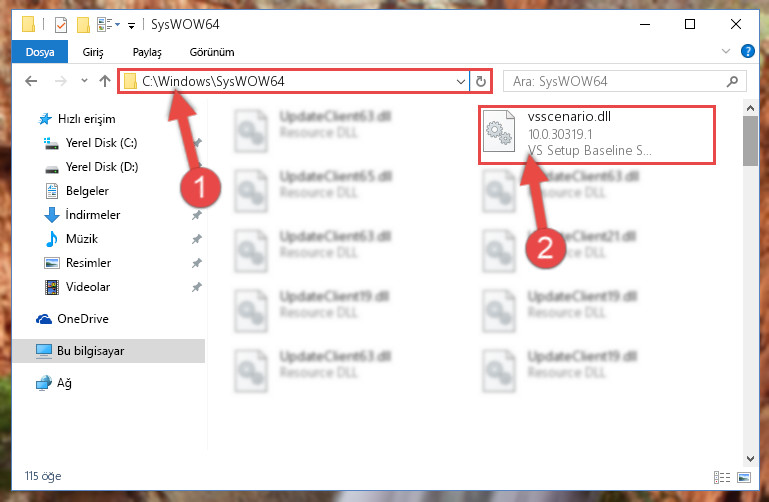This screenshot has width=769, height=502.
Task: Open the Customize Quick Access Toolbar dropdown
Action: click(131, 25)
